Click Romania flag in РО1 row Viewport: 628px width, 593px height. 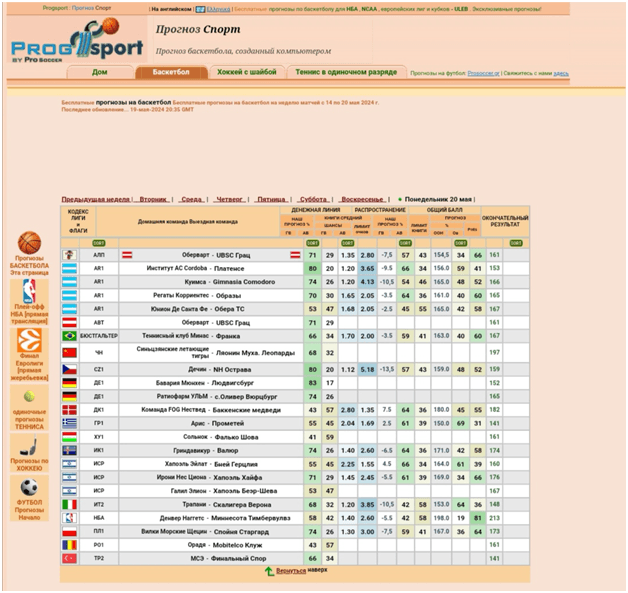pyautogui.click(x=69, y=545)
